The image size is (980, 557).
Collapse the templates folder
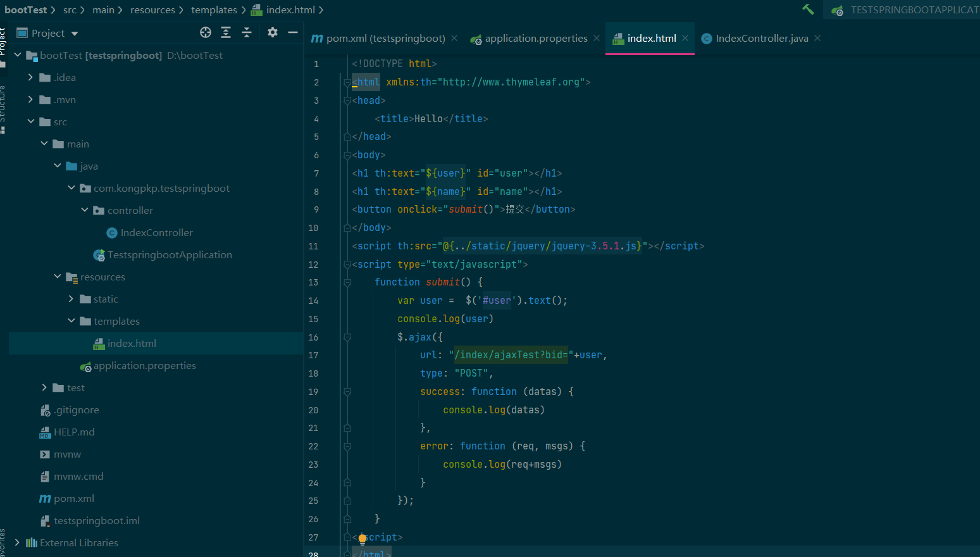pyautogui.click(x=71, y=321)
